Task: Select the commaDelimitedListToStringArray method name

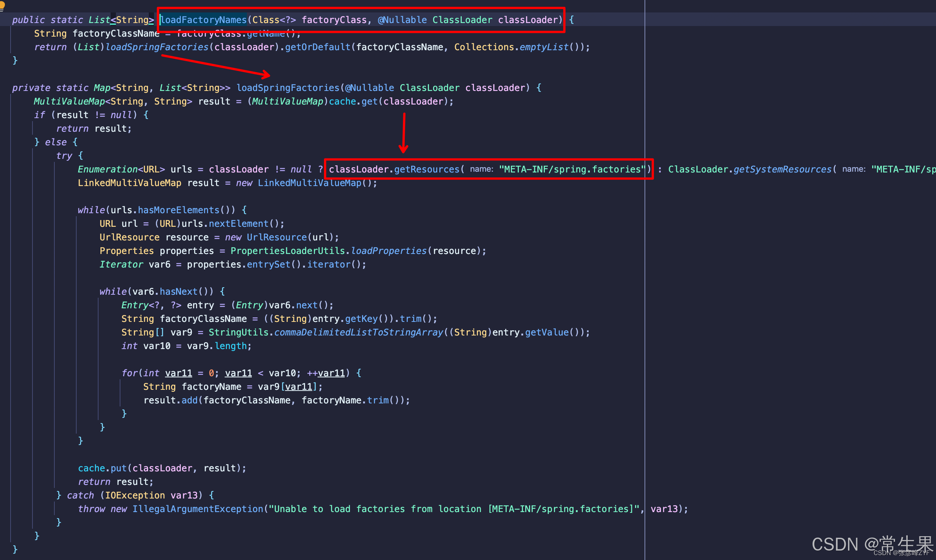Action: tap(358, 332)
